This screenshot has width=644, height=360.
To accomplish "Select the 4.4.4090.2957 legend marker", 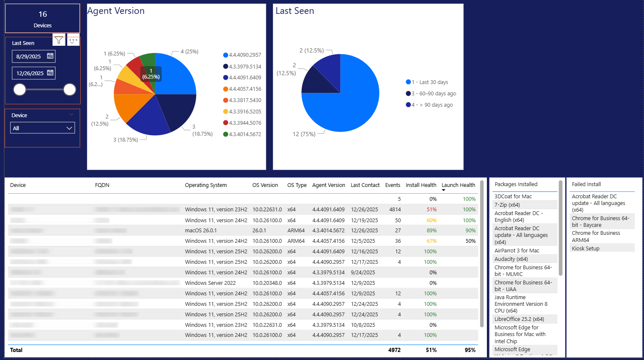I will point(226,55).
